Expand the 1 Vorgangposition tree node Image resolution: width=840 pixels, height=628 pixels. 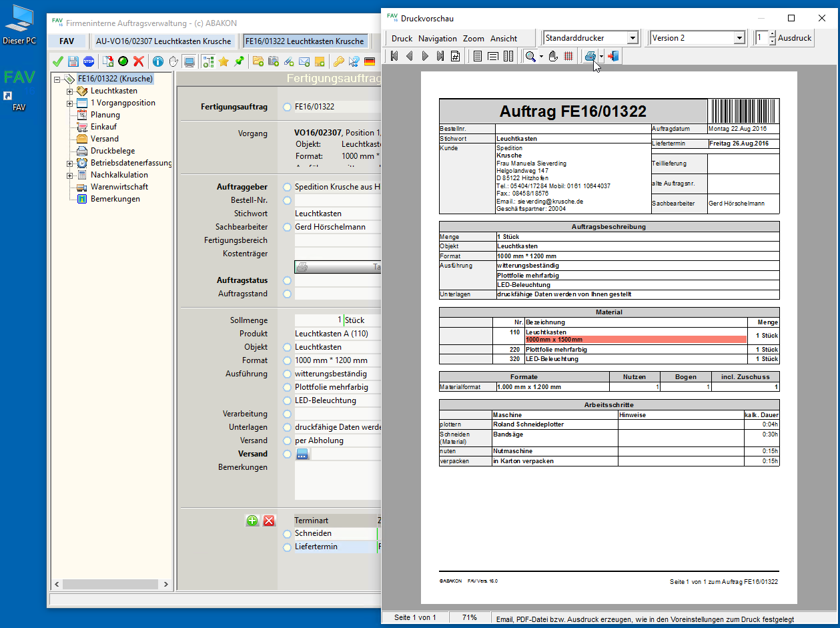click(x=69, y=103)
